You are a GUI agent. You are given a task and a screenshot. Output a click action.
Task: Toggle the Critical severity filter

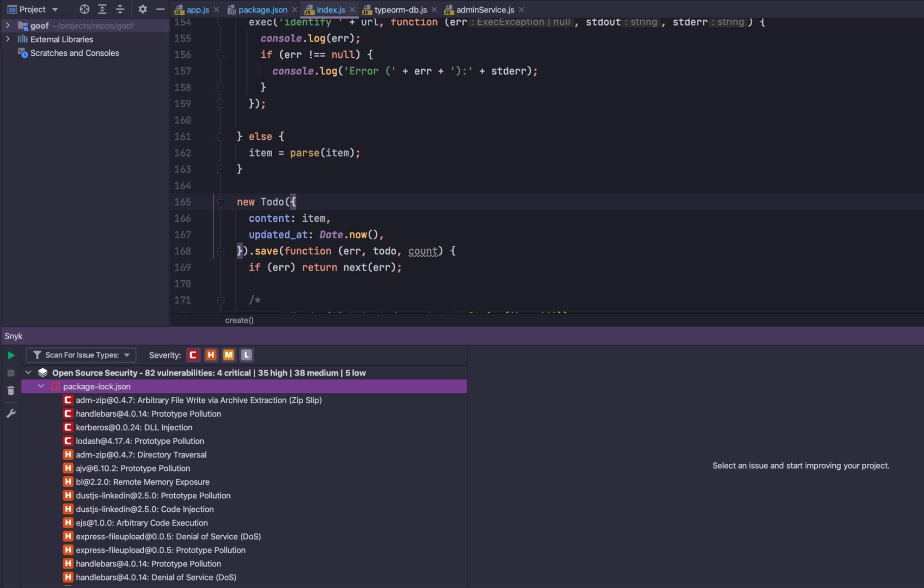tap(193, 355)
